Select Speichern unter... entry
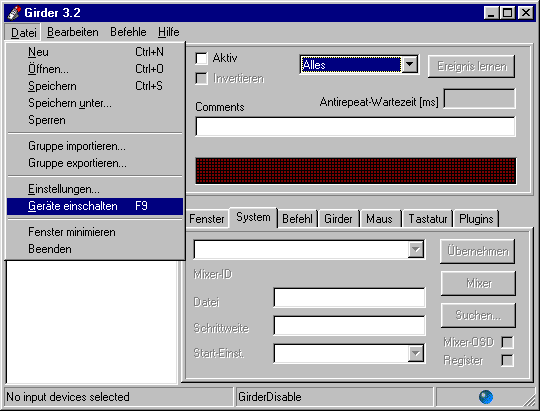 95,103
